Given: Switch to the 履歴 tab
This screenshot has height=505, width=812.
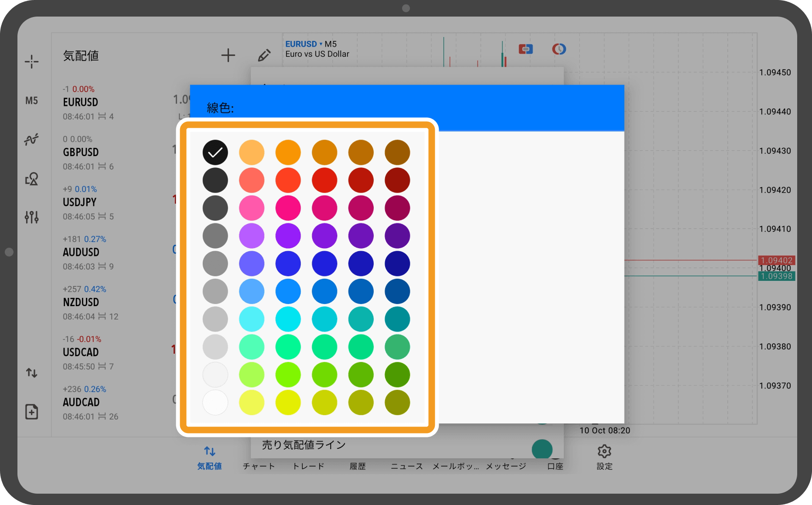Looking at the screenshot, I should [x=358, y=466].
